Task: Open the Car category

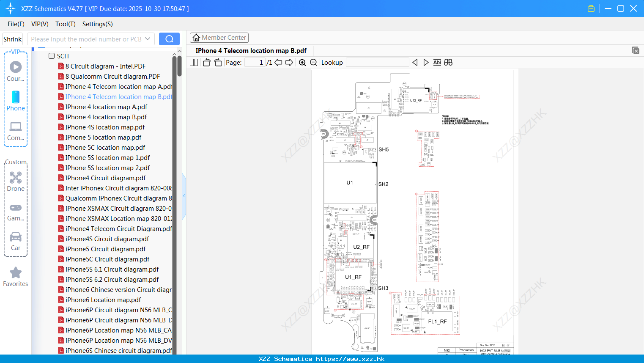Action: pyautogui.click(x=16, y=241)
